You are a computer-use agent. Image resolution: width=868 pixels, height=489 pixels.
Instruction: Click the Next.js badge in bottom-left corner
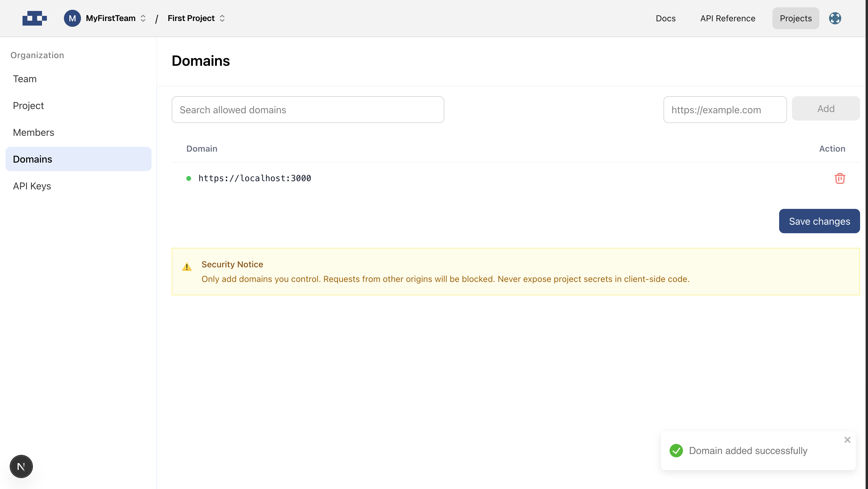21,466
